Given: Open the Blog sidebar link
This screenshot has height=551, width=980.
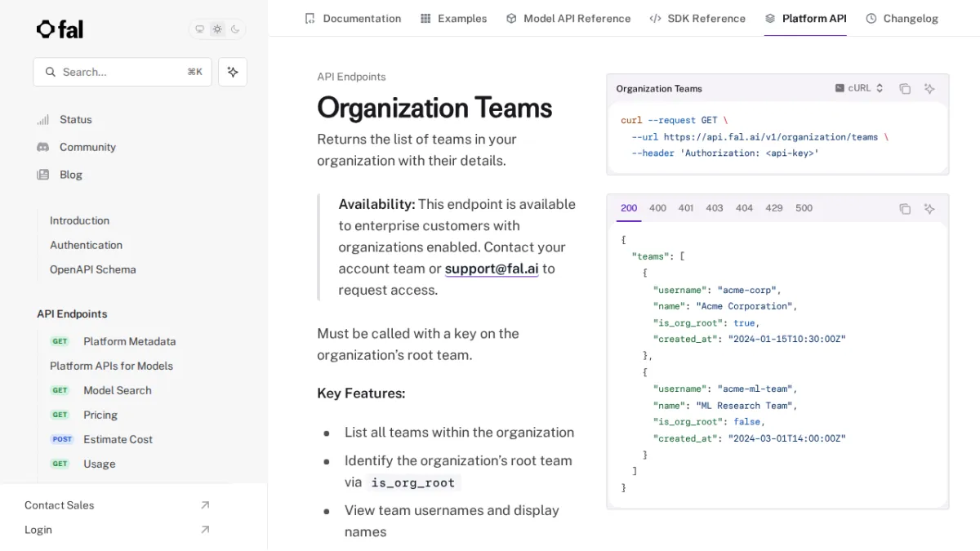Looking at the screenshot, I should 70,175.
